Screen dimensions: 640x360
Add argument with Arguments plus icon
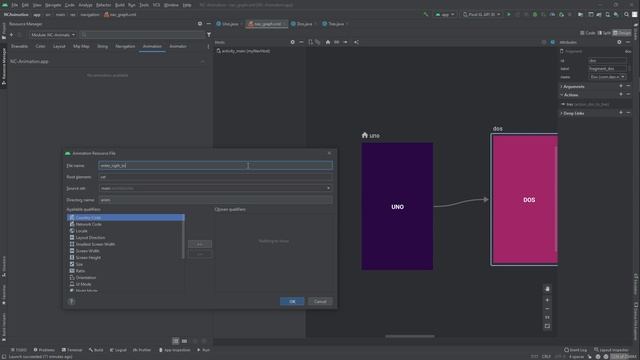pyautogui.click(x=621, y=86)
